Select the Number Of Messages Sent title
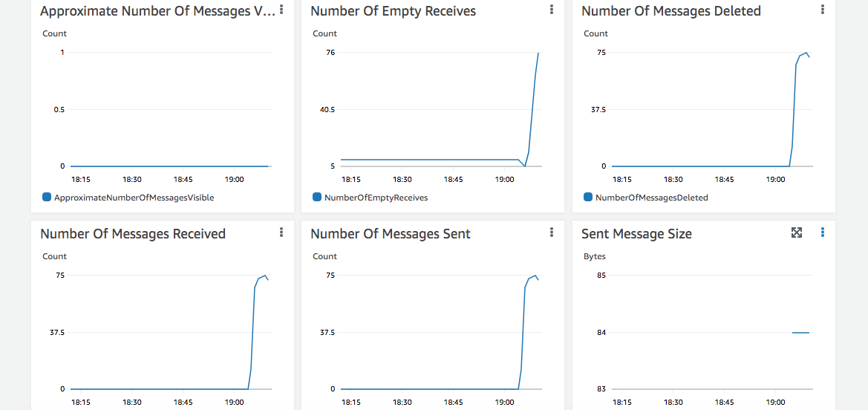This screenshot has height=410, width=868. (390, 234)
